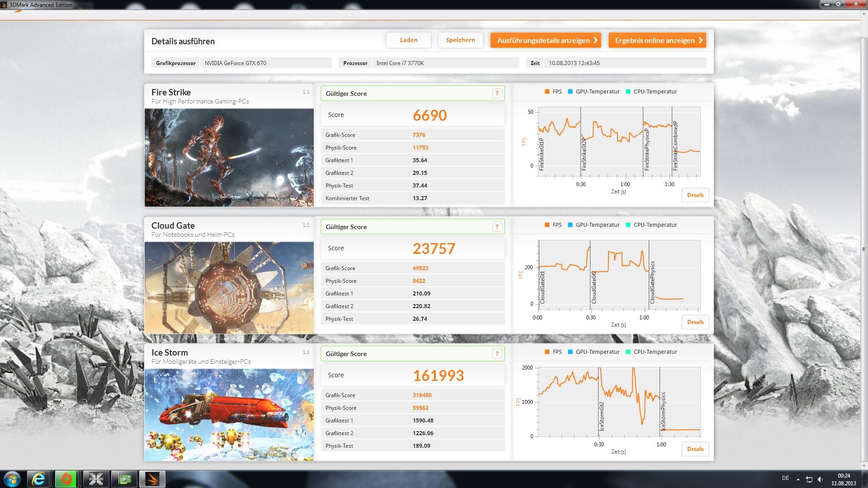
Task: Click the Cloud Gate preview thumbnail
Action: (x=229, y=288)
